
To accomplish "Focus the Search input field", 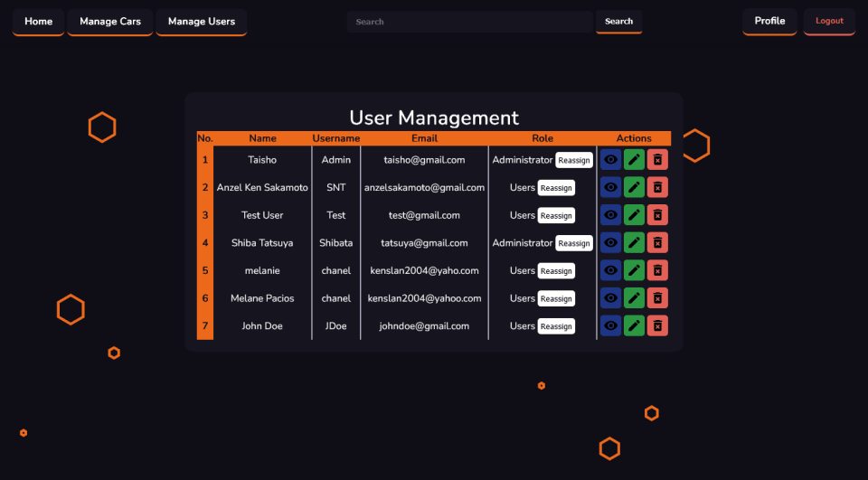I will point(469,22).
